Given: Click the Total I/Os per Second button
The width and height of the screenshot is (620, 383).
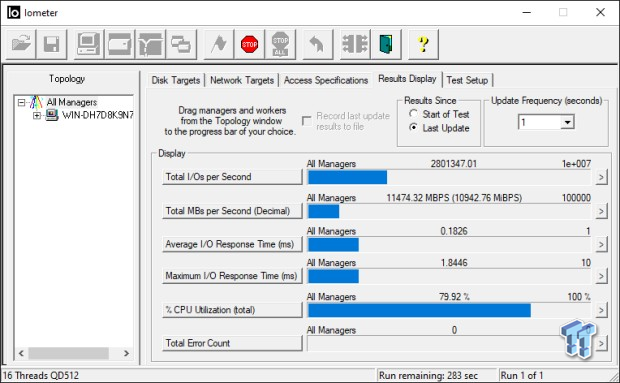Looking at the screenshot, I should point(232,177).
